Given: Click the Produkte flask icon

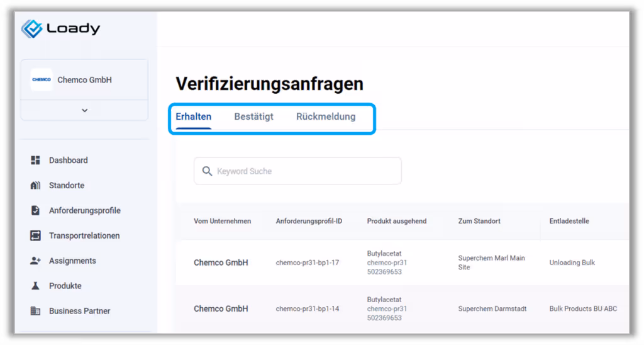Looking at the screenshot, I should click(x=35, y=285).
